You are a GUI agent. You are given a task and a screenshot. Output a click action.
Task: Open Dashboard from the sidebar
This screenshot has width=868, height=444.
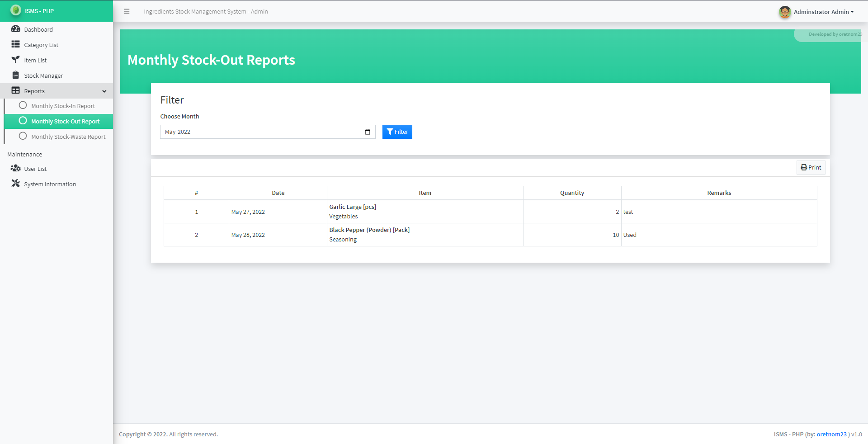57,29
